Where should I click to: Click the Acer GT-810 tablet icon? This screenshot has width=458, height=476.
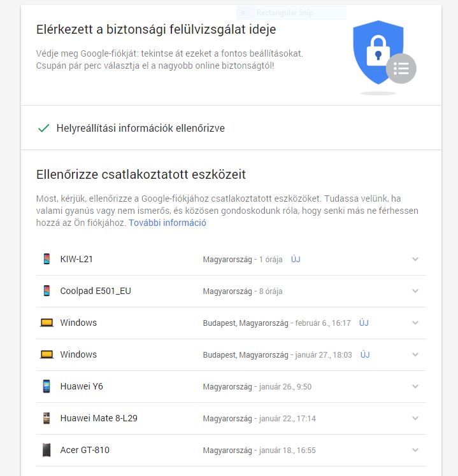tap(47, 450)
